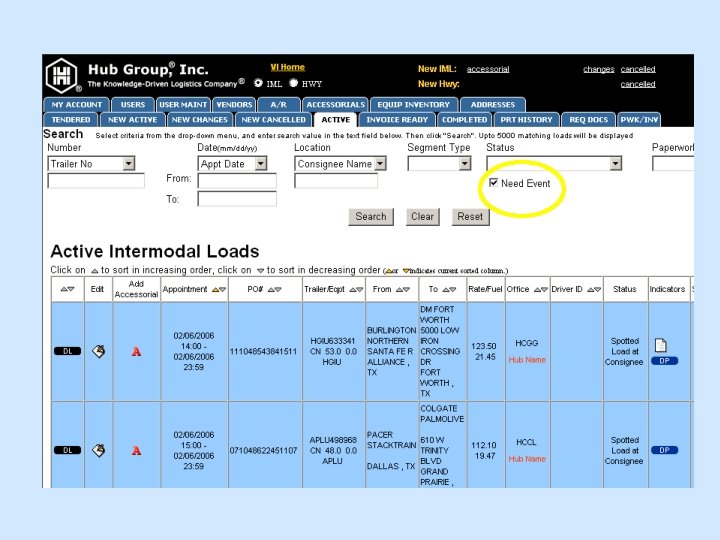Sort Trailer/Eqpt column ascending
Screen dimensions: 720x540
click(353, 290)
